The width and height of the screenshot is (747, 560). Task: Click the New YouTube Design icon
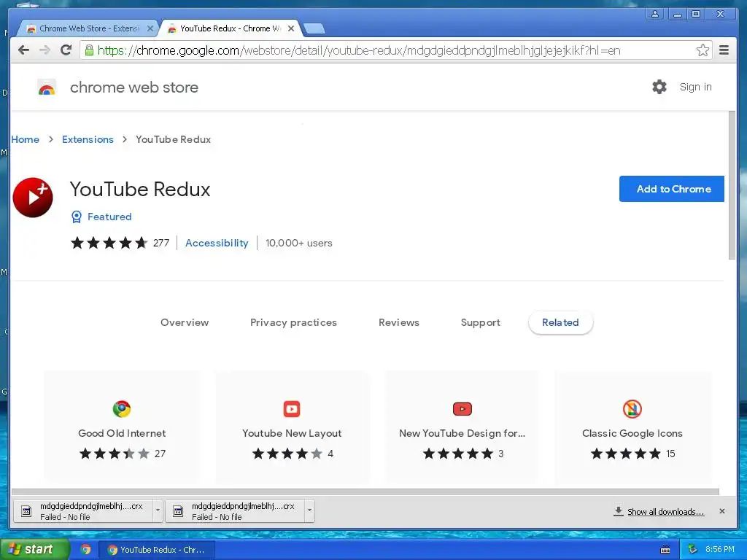[x=462, y=408]
